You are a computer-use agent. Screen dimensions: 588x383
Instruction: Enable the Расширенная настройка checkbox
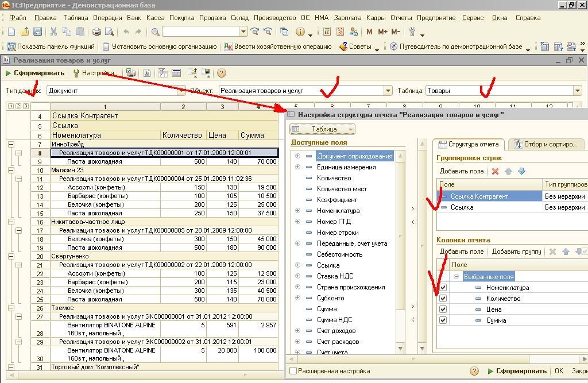pyautogui.click(x=294, y=371)
